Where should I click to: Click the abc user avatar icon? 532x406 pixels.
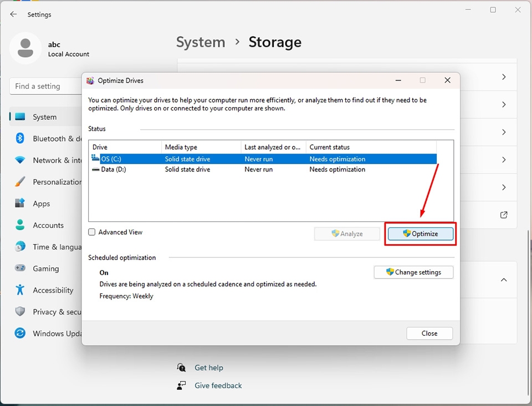coord(25,48)
